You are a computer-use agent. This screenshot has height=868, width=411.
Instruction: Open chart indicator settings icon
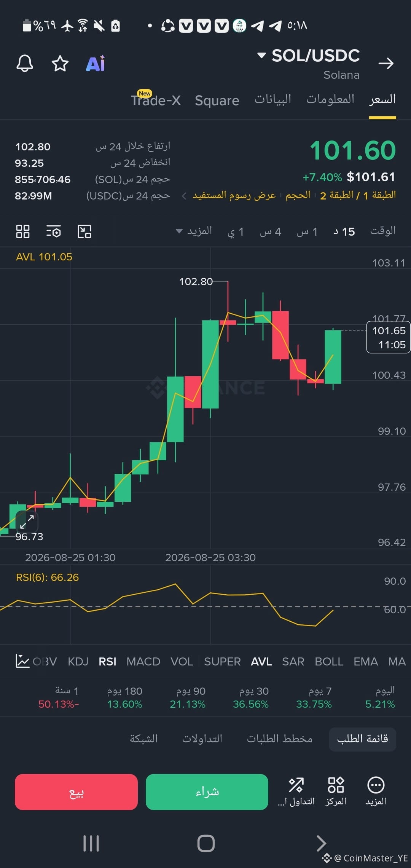tap(54, 231)
